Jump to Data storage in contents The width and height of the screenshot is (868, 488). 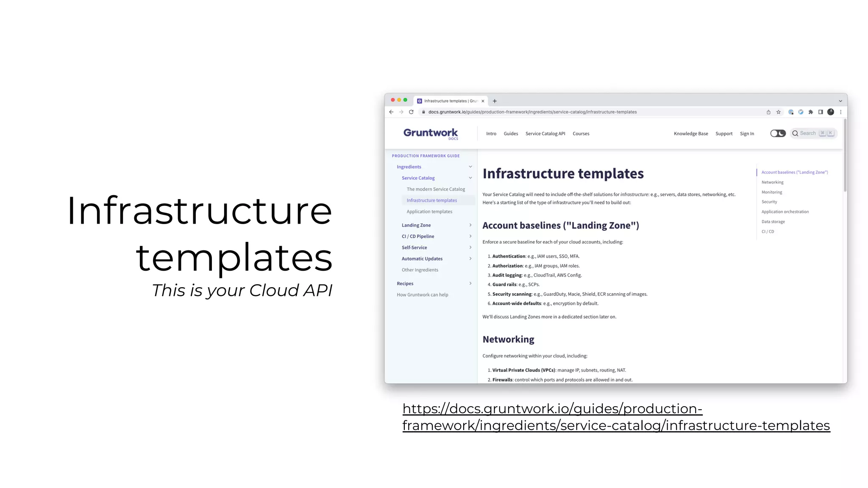coord(773,222)
